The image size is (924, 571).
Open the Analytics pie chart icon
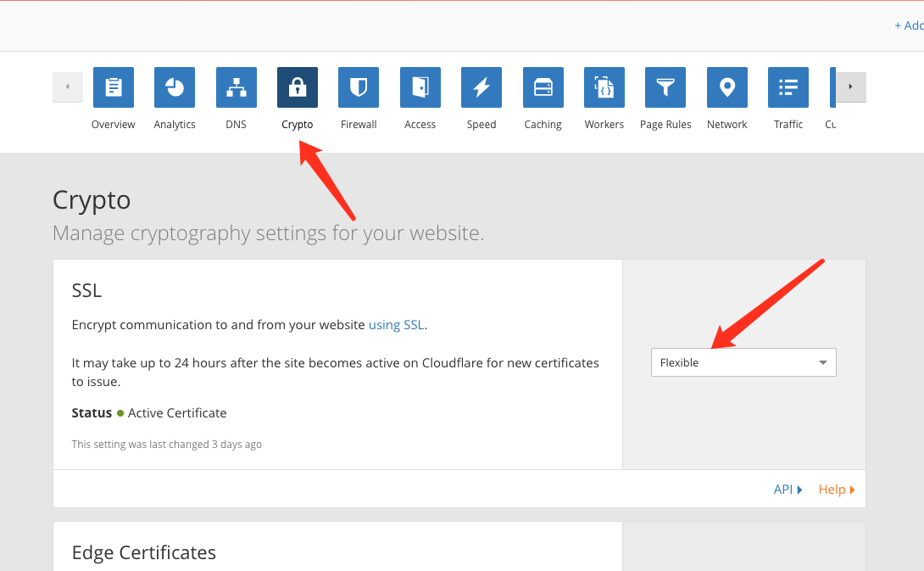pyautogui.click(x=175, y=87)
